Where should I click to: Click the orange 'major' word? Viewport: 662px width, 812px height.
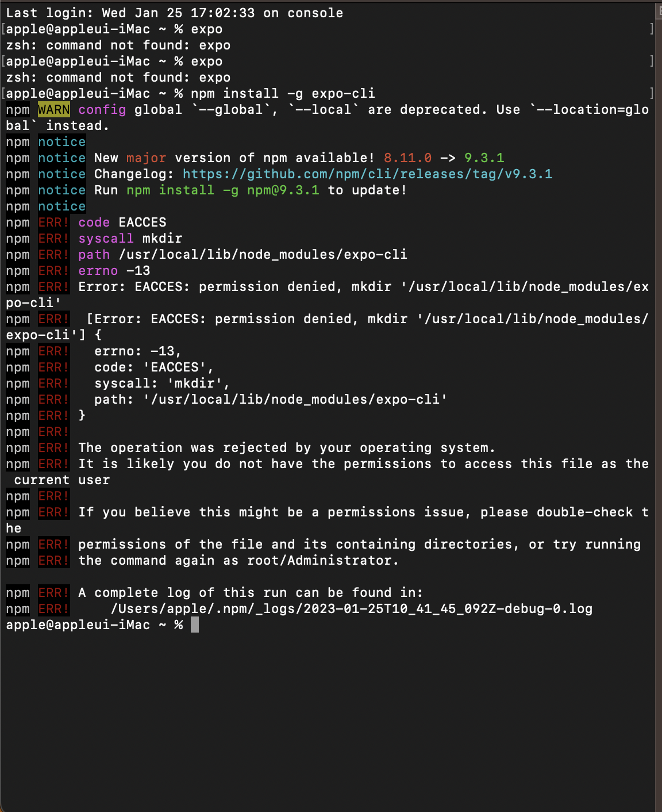tap(147, 158)
